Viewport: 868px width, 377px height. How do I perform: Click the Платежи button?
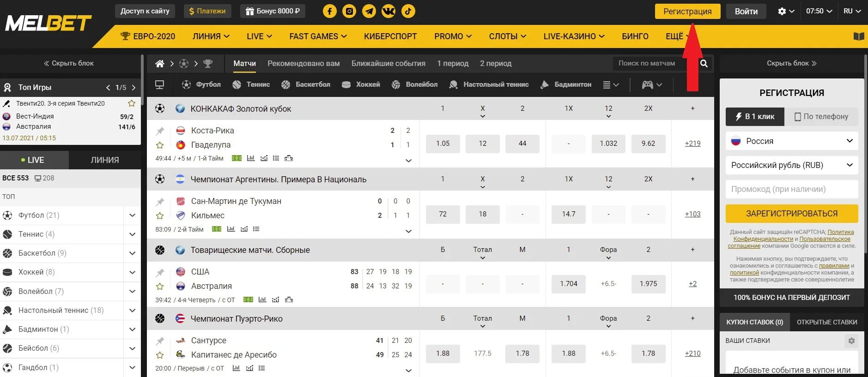point(207,11)
